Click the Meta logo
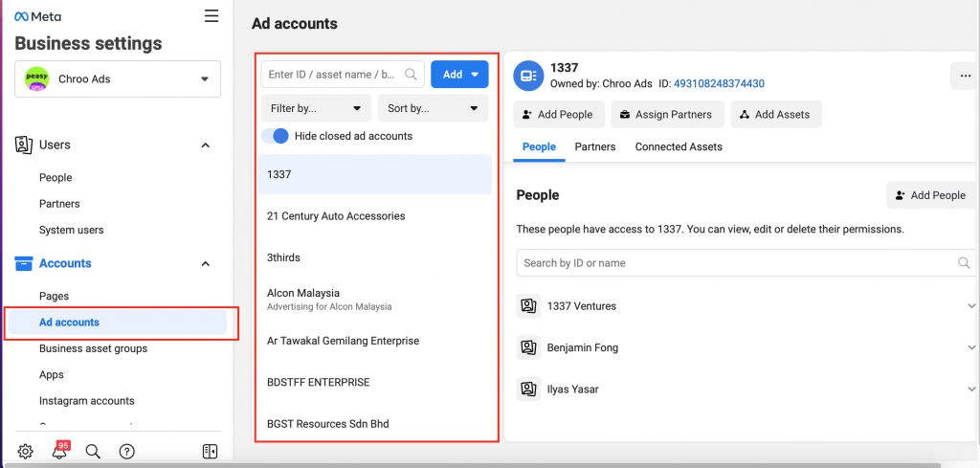Screen dimensions: 980x468 37,16
